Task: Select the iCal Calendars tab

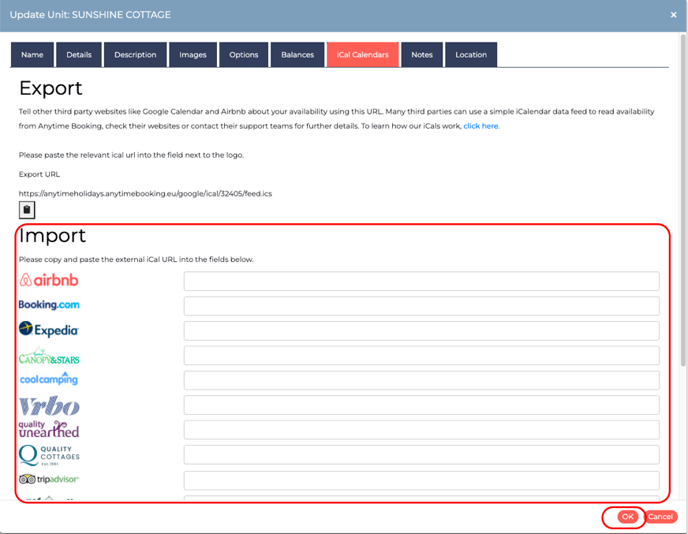Action: tap(362, 55)
